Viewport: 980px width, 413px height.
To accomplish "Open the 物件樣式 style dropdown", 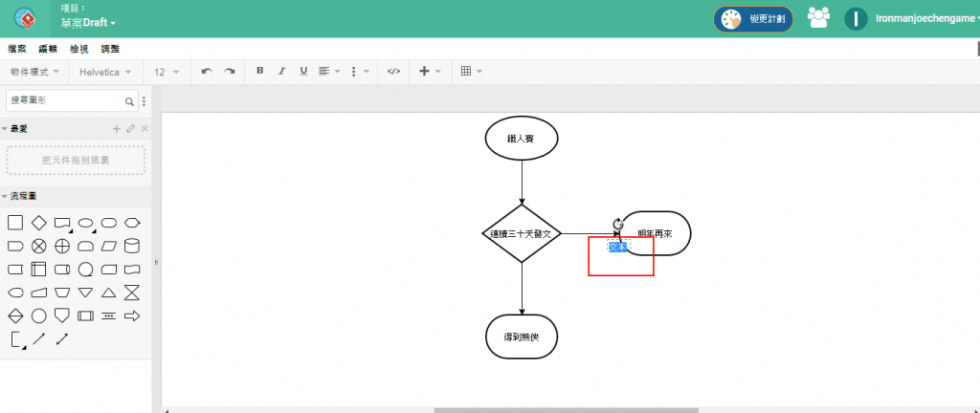I will [35, 72].
